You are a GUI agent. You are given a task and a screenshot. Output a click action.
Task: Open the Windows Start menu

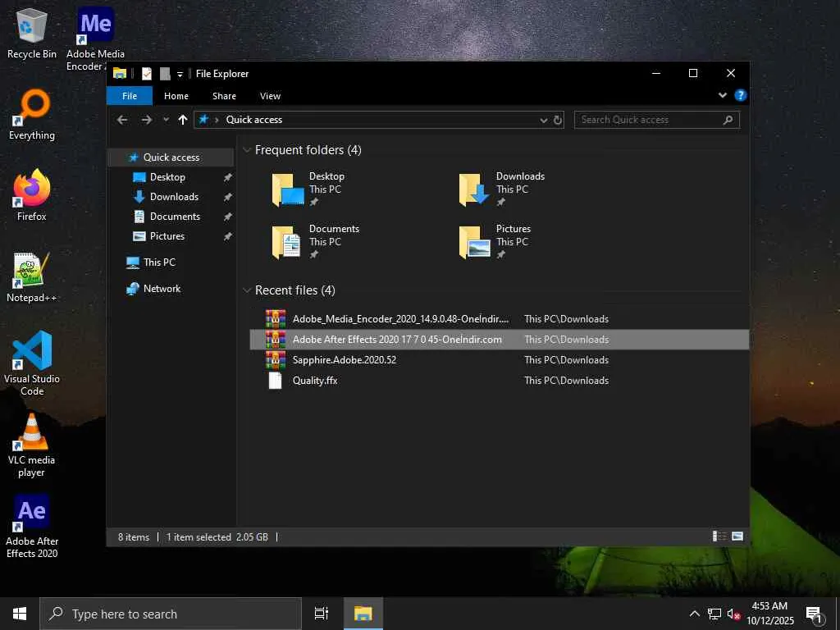pos(20,614)
